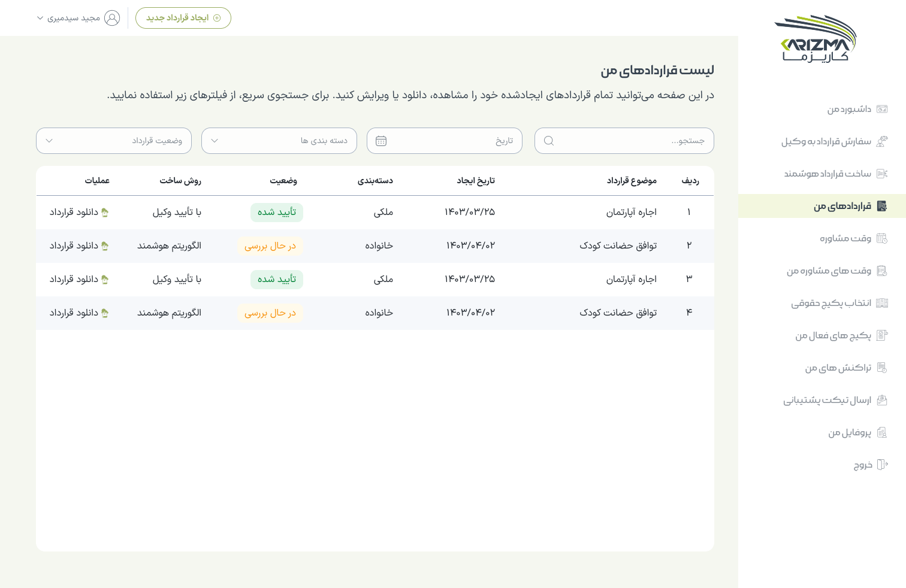Click the سفارش قرارداد به وکیل icon
Viewport: 906px width, 588px height.
pyautogui.click(x=882, y=141)
